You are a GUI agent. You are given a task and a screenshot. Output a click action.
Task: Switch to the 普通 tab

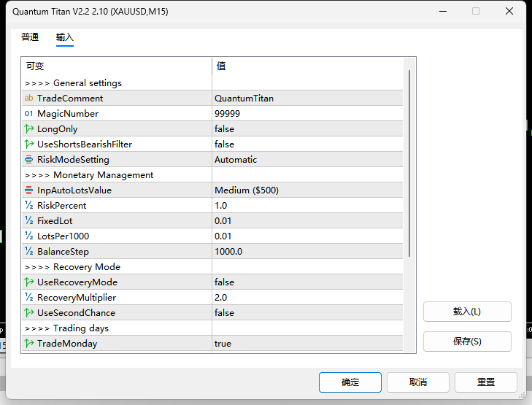[x=30, y=37]
